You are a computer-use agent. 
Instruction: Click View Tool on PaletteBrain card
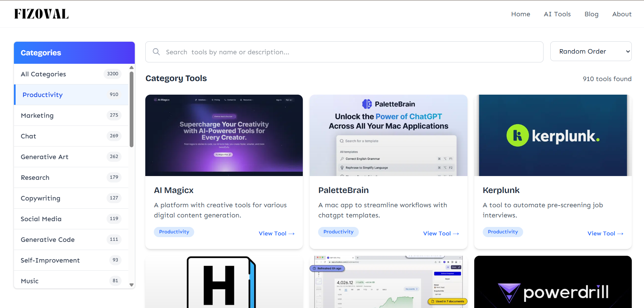(x=441, y=233)
